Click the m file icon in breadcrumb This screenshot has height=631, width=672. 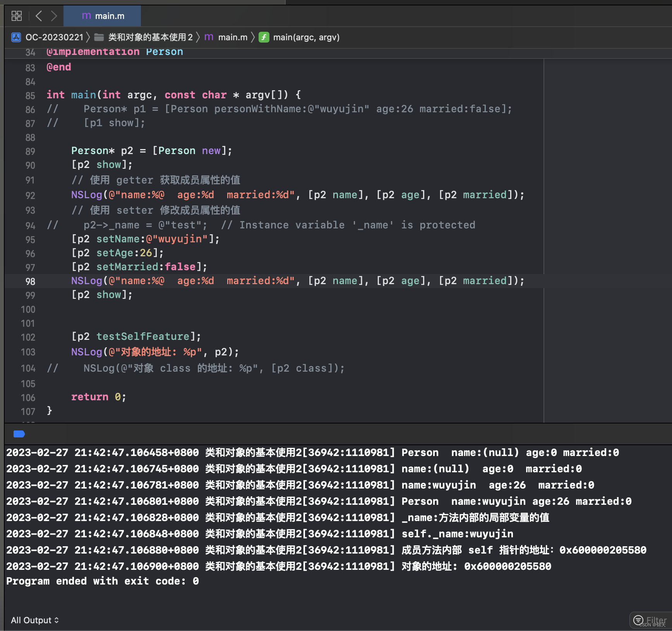click(209, 37)
